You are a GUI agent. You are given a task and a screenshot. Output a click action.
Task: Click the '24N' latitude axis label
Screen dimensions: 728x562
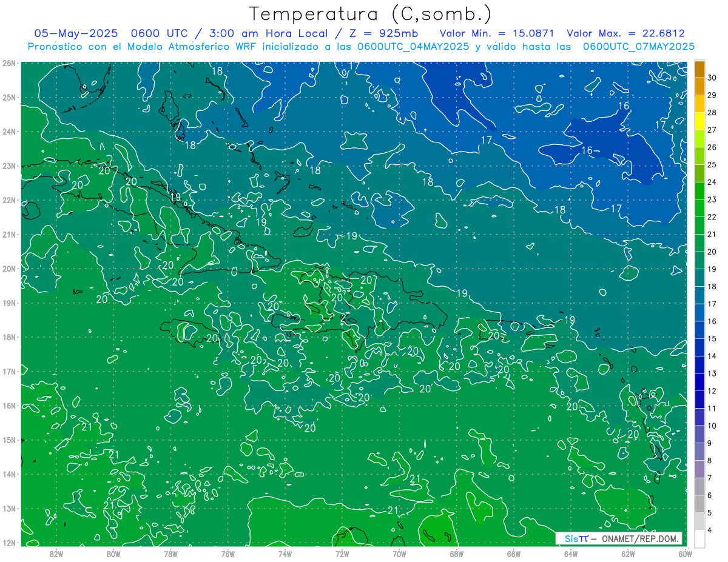(8, 132)
